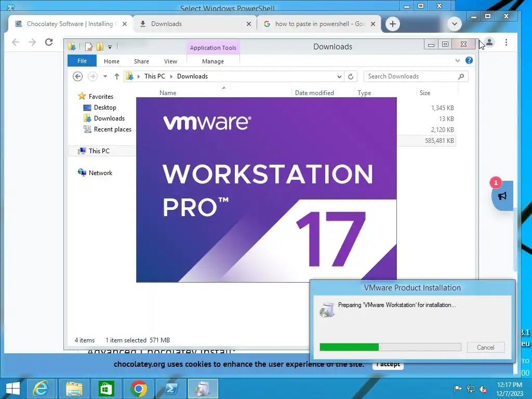Viewport: 532px width, 399px height.
Task: Open File Explorer from taskbar
Action: tap(74, 389)
